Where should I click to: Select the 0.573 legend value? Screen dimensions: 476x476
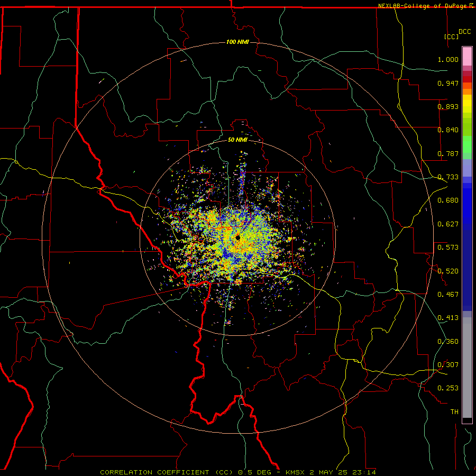pos(448,248)
